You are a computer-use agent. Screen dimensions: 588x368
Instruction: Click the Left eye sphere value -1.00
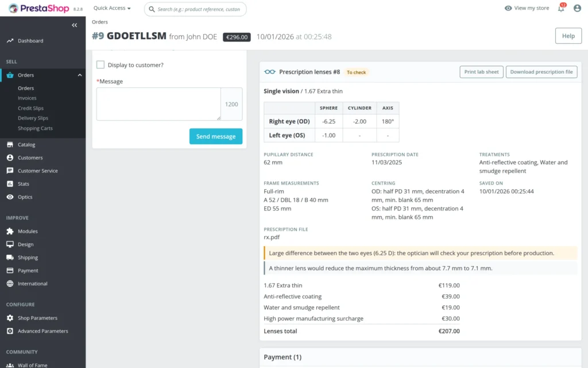point(329,136)
